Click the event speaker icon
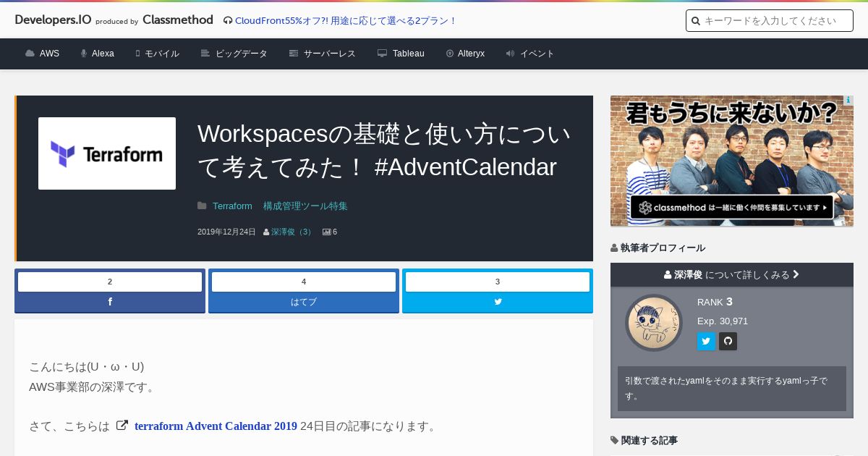 click(x=510, y=54)
